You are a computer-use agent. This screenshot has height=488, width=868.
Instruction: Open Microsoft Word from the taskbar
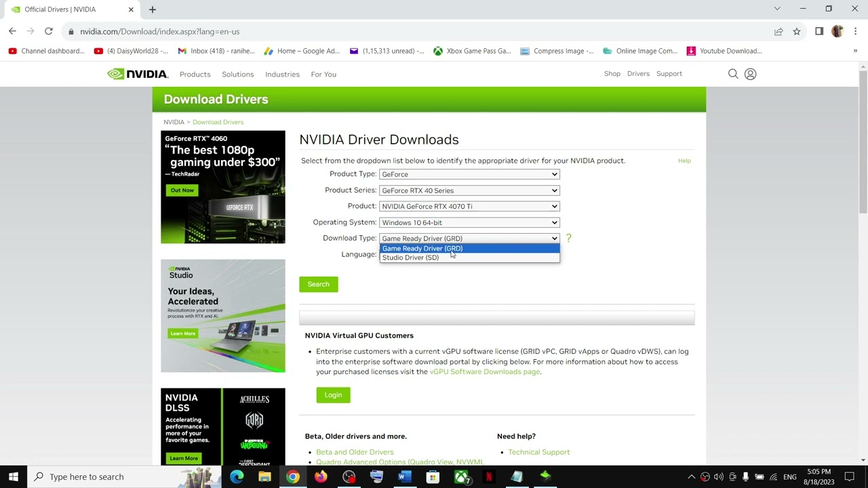click(x=404, y=476)
